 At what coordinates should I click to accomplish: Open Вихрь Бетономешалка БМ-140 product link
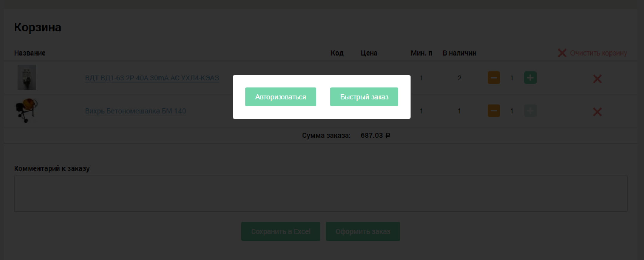[x=135, y=111]
